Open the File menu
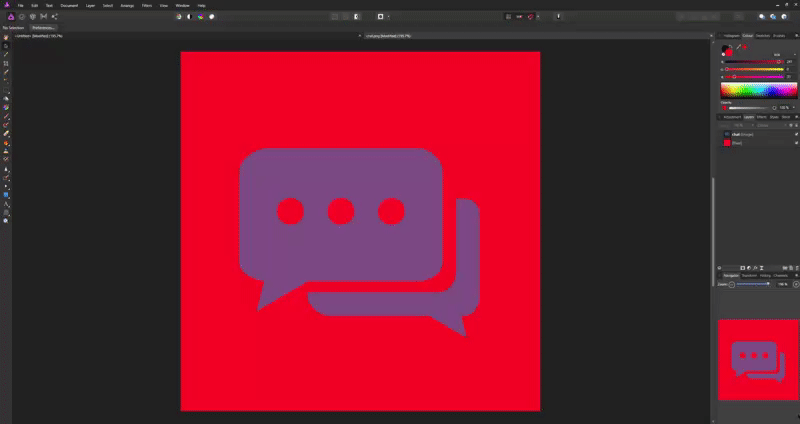The width and height of the screenshot is (800, 424). [20, 6]
